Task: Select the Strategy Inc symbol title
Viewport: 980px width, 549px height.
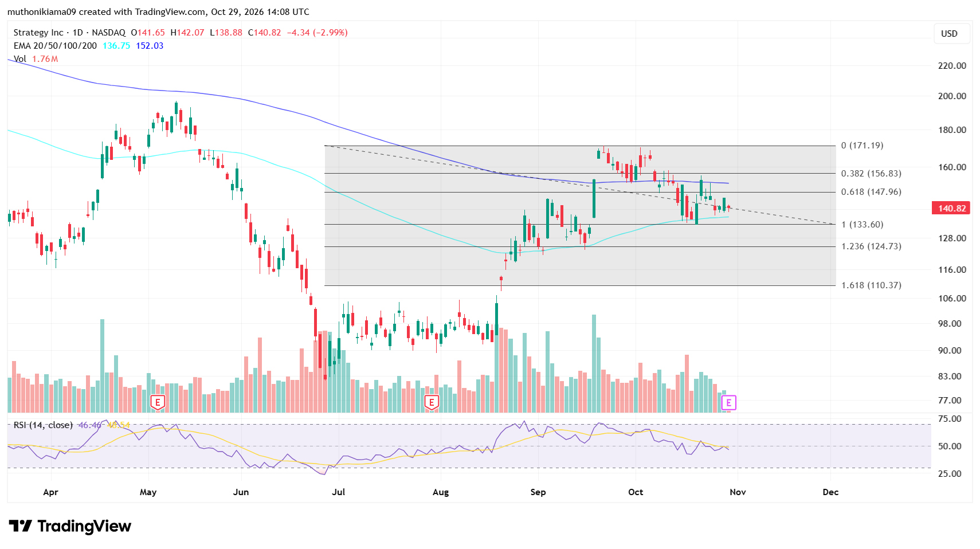Action: 38,33
